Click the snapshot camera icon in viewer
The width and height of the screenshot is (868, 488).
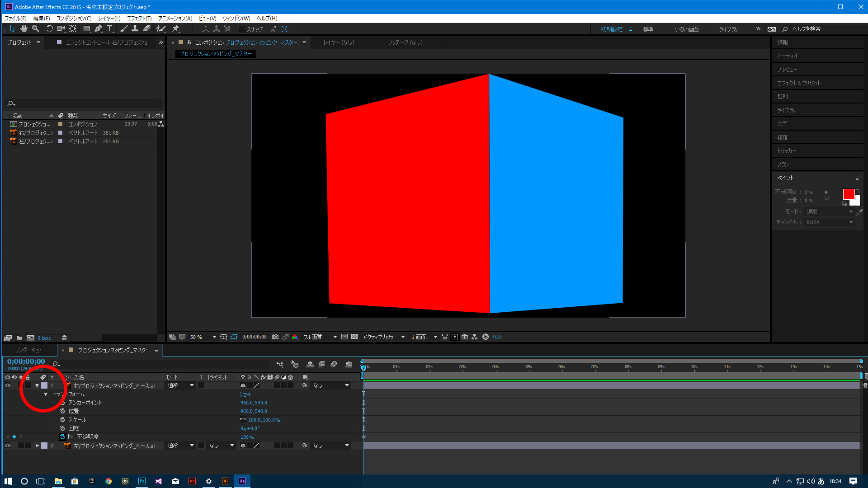tap(275, 337)
